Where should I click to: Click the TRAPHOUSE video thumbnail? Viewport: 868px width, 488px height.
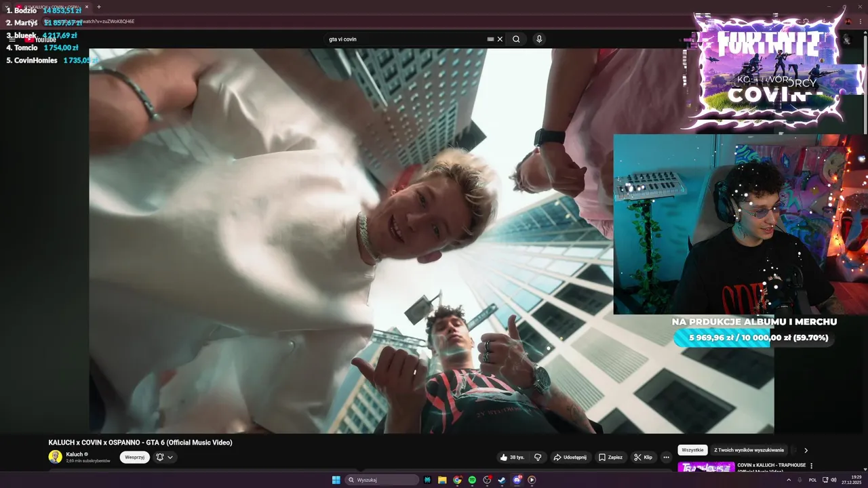pyautogui.click(x=706, y=468)
